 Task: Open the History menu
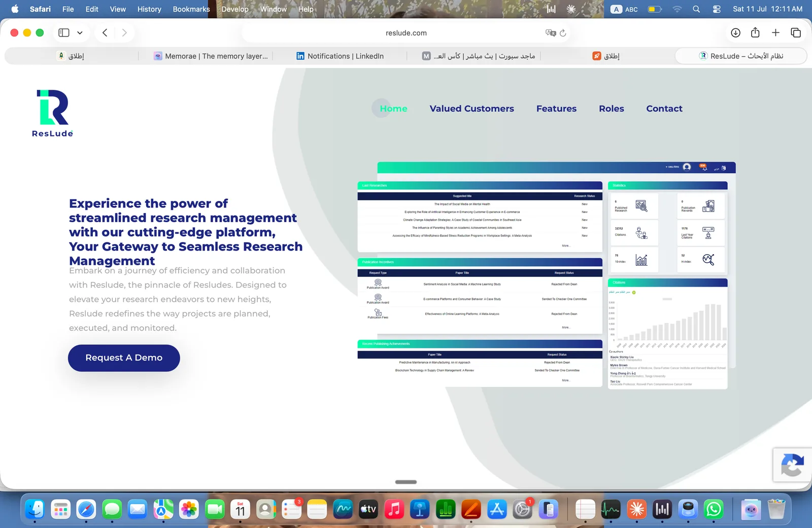149,9
